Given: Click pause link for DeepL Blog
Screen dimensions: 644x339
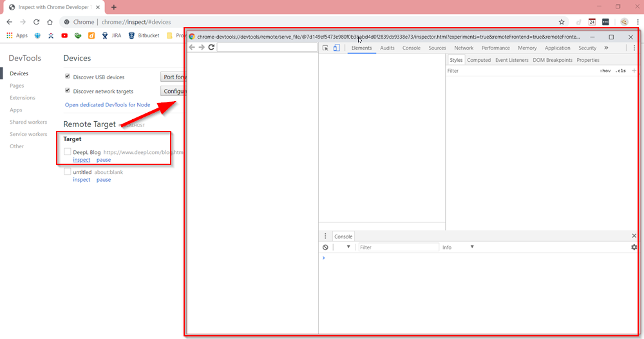Looking at the screenshot, I should click(x=104, y=160).
